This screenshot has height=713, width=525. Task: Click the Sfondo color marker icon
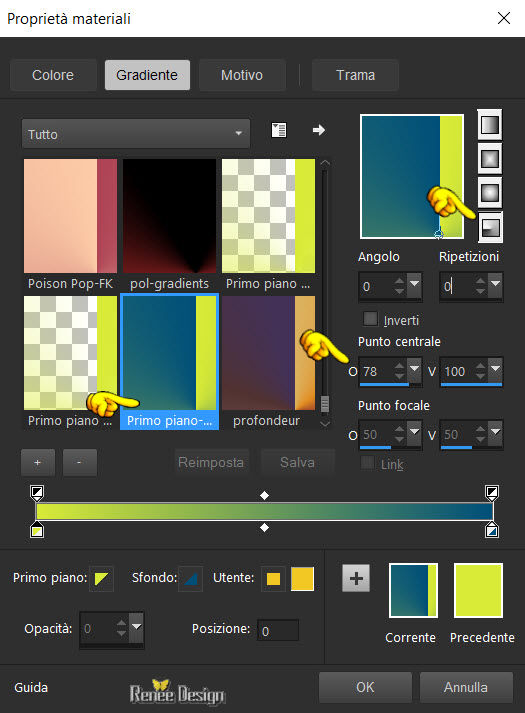190,578
